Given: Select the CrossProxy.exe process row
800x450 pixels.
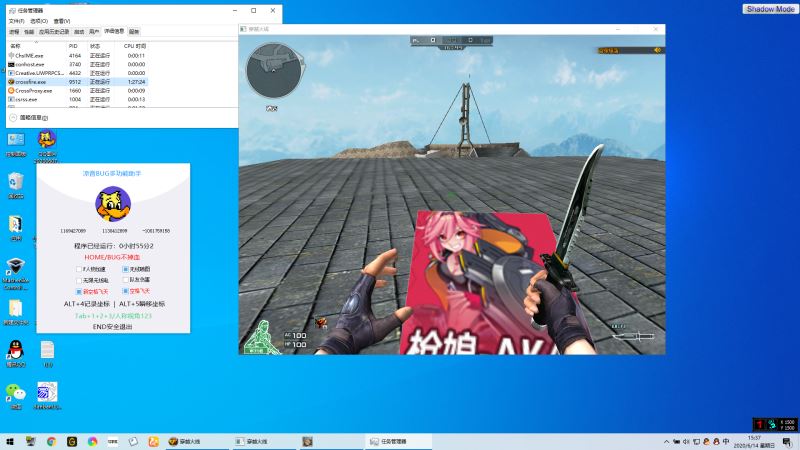Looking at the screenshot, I should click(77, 90).
